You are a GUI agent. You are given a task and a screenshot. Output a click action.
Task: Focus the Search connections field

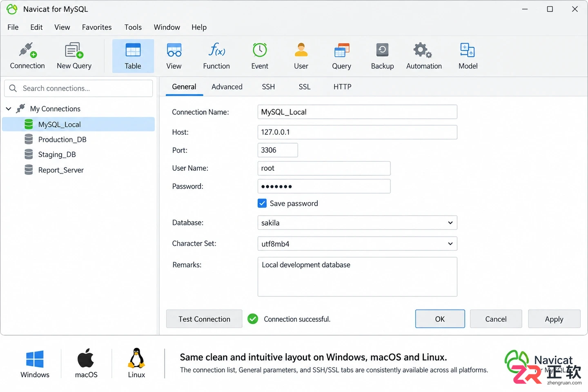[x=78, y=88]
